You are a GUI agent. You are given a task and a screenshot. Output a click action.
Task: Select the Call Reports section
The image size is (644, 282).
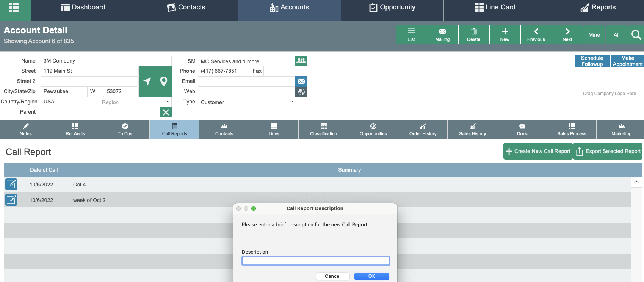(174, 130)
